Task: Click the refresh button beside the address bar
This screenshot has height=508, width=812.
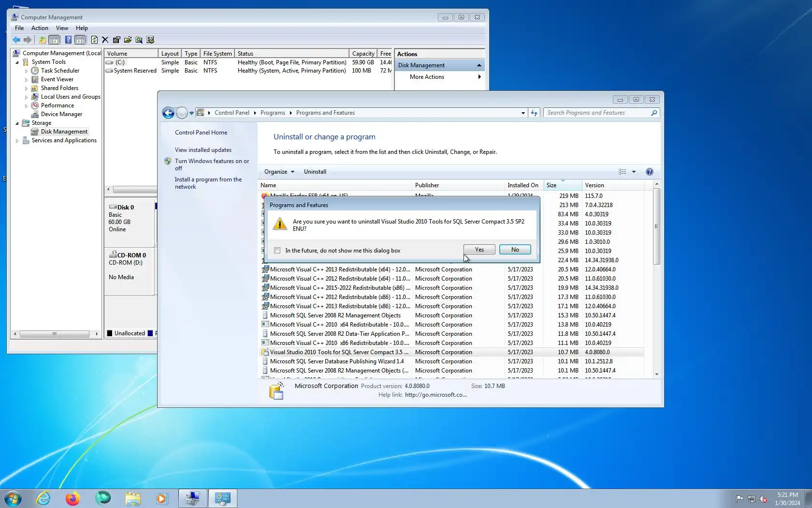Action: [534, 113]
